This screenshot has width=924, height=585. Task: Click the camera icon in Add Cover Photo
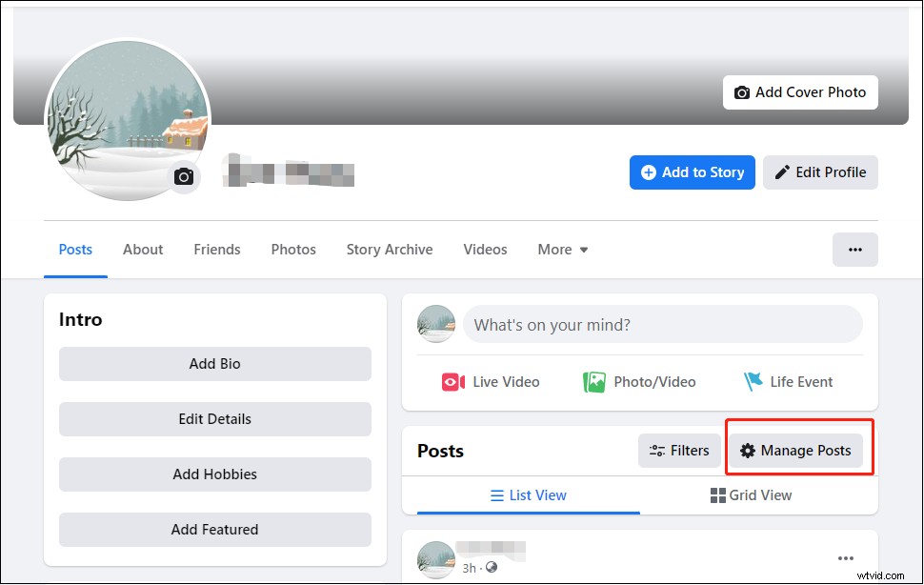pyautogui.click(x=742, y=92)
